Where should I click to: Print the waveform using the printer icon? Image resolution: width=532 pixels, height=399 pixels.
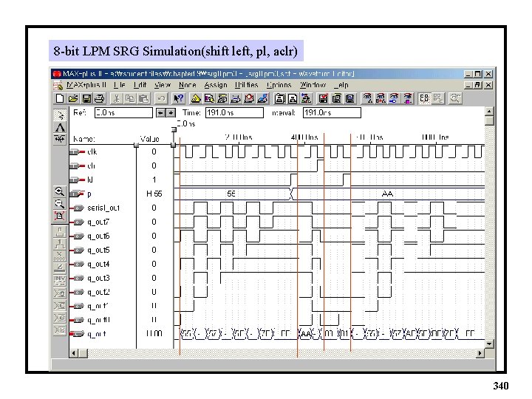pos(100,98)
